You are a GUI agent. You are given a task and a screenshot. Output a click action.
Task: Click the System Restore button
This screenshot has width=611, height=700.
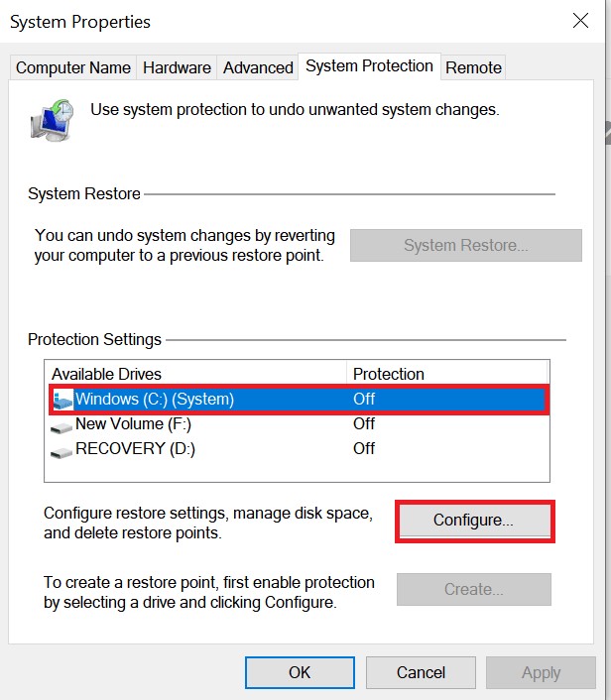click(465, 246)
